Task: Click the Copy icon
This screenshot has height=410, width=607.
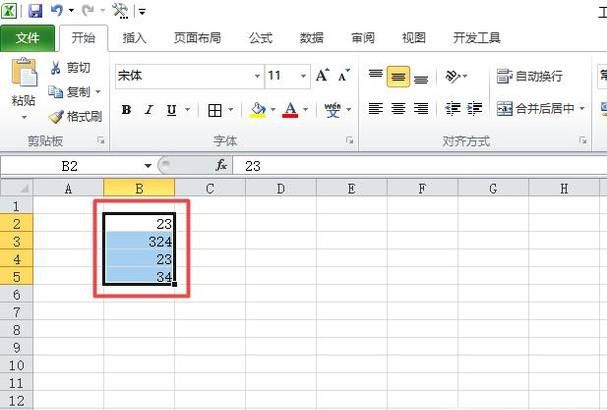Action: pyautogui.click(x=55, y=92)
